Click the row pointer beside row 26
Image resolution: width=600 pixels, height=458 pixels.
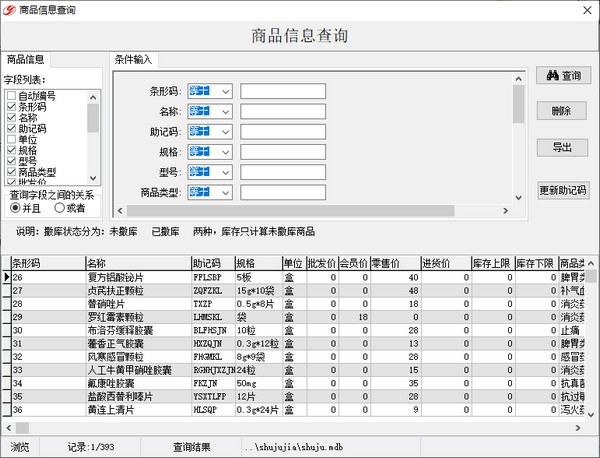click(5, 277)
